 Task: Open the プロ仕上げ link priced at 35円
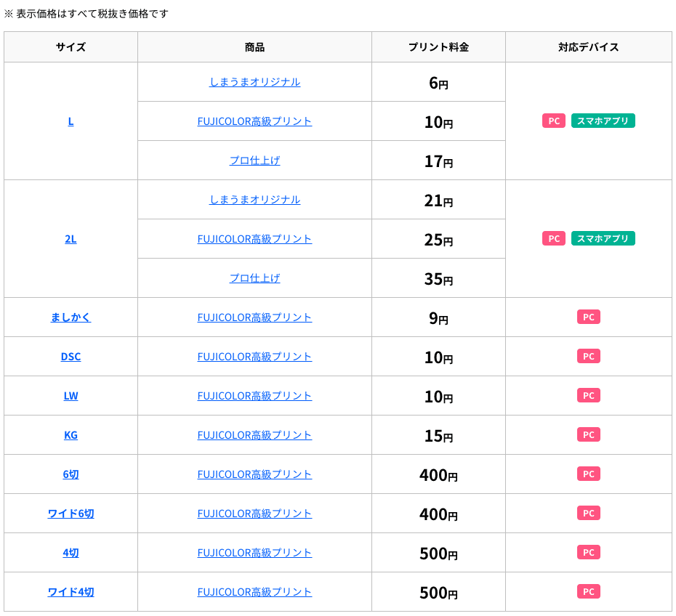click(254, 277)
